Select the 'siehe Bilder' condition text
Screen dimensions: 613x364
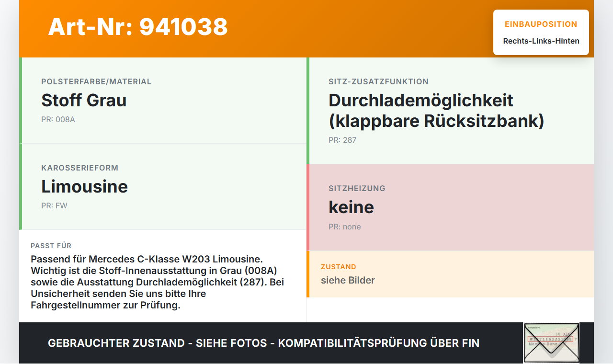point(348,280)
